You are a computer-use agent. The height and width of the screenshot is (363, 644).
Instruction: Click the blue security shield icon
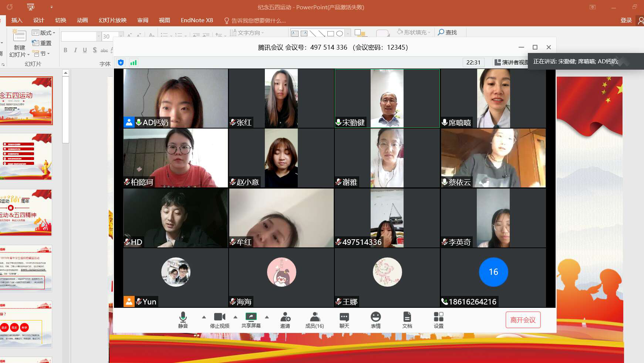point(121,63)
